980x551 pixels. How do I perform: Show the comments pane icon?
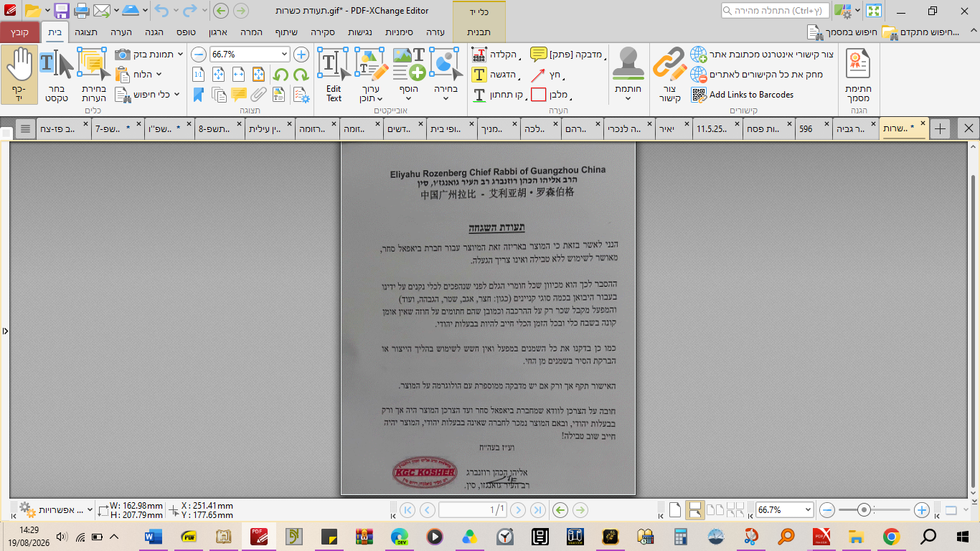coord(239,95)
